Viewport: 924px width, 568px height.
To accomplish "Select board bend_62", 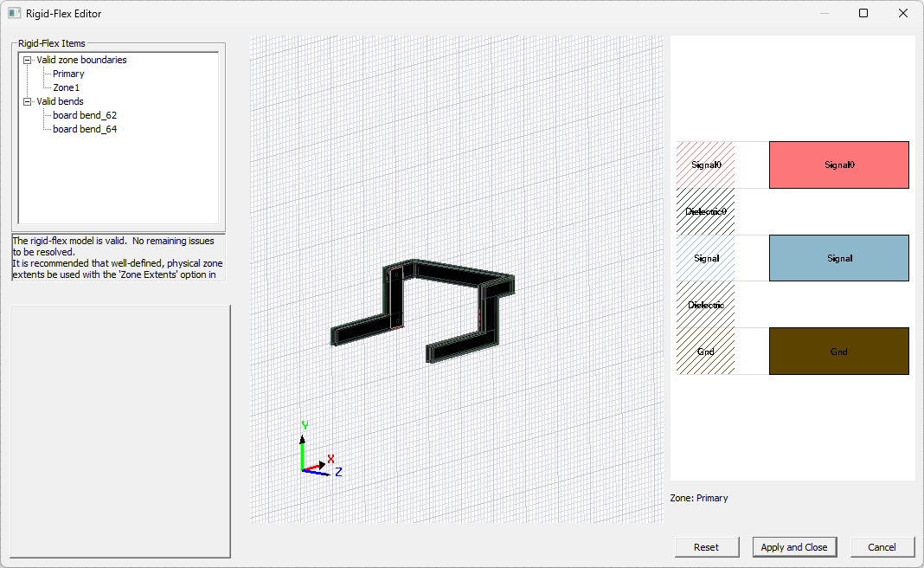I will pyautogui.click(x=84, y=115).
